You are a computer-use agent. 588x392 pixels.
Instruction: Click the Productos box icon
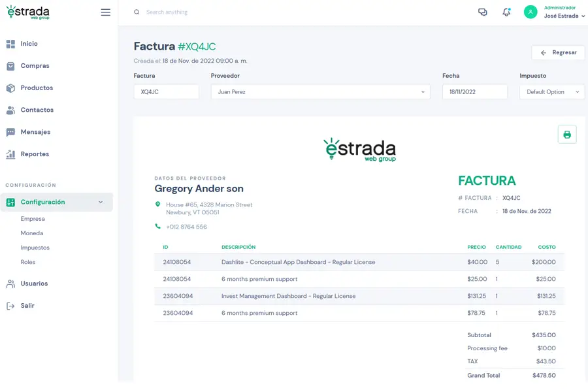coord(10,88)
